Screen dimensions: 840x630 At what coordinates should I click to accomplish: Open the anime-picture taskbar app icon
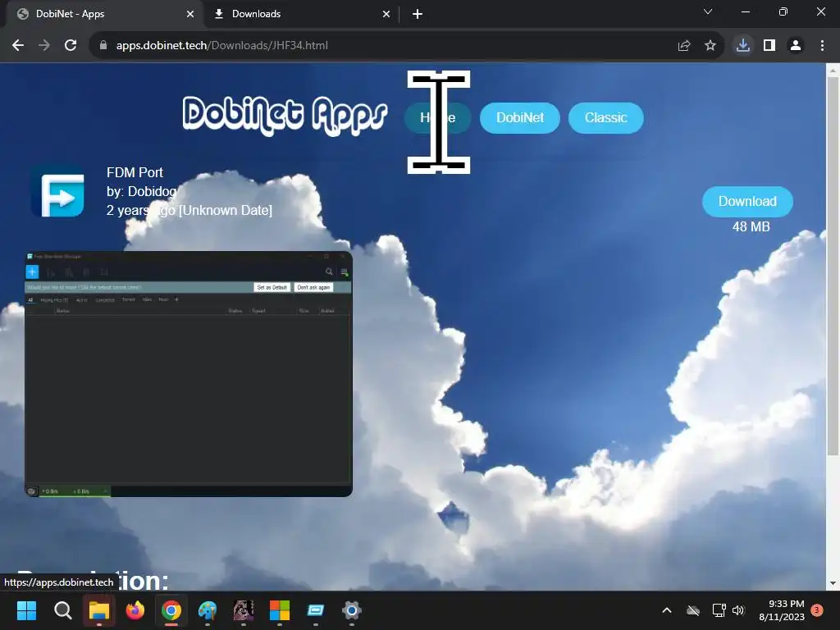pyautogui.click(x=243, y=610)
